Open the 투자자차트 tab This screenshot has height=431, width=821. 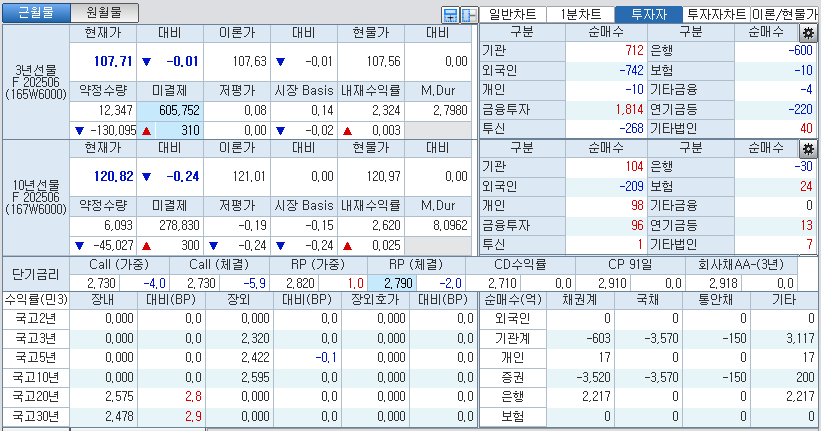tap(716, 14)
